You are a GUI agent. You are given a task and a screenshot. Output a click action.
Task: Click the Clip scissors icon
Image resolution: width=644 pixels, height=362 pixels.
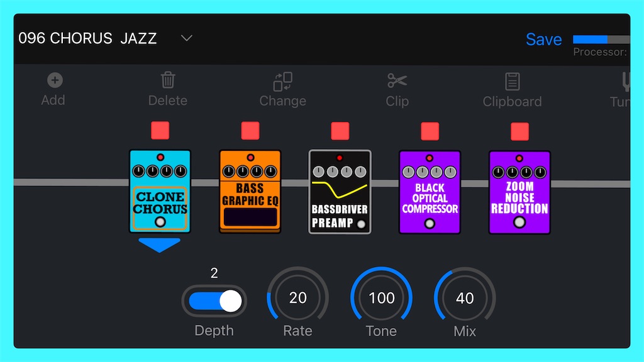point(397,81)
